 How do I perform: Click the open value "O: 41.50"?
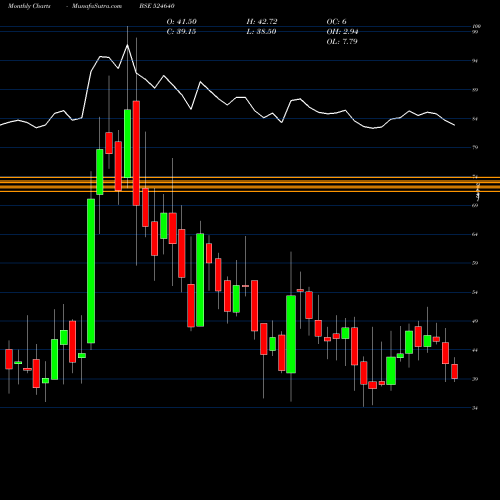(x=182, y=22)
